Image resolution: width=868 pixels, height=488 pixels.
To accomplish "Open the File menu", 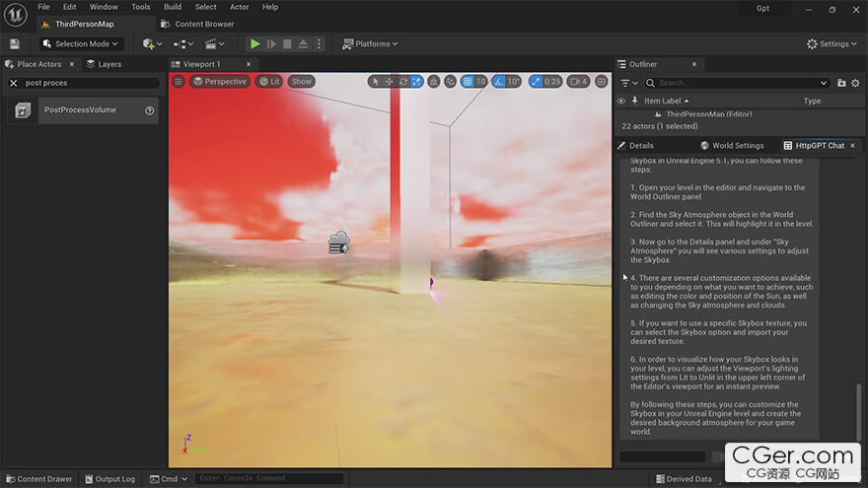I will click(x=43, y=7).
